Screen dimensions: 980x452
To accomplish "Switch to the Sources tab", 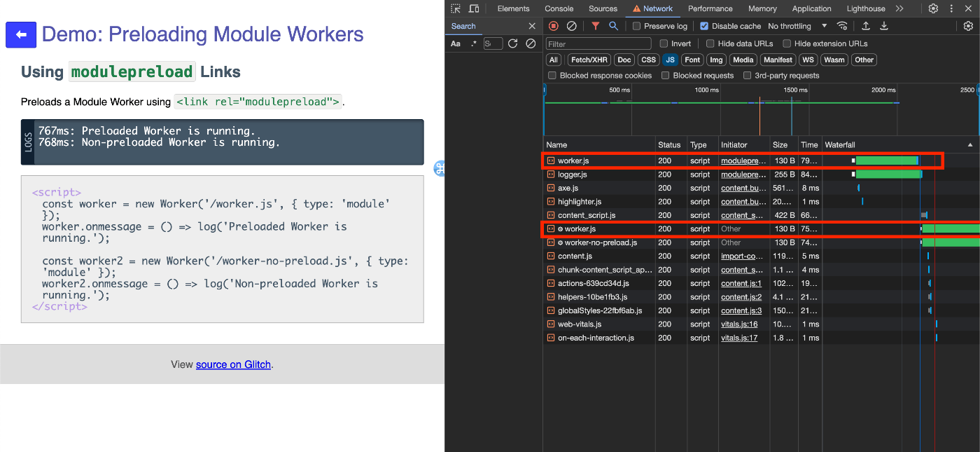I will (x=603, y=8).
